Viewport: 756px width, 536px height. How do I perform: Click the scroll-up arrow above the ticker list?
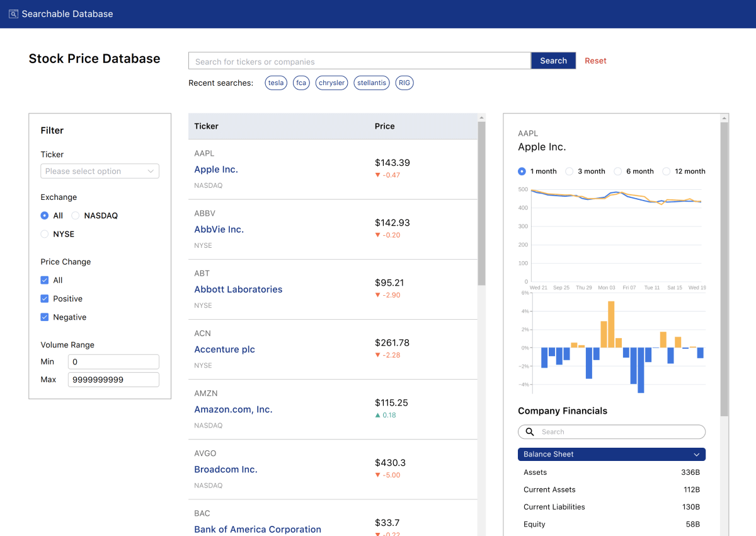tap(482, 117)
